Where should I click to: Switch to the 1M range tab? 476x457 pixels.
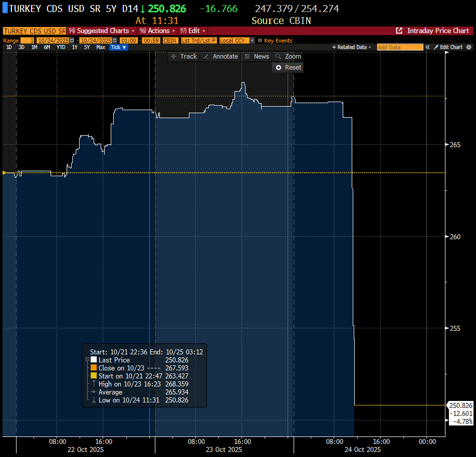(34, 47)
